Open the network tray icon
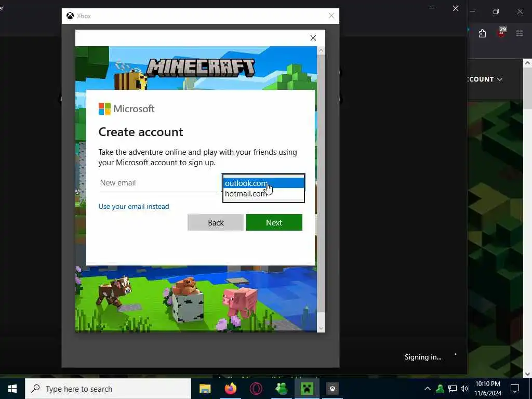The image size is (532, 399). point(453,389)
